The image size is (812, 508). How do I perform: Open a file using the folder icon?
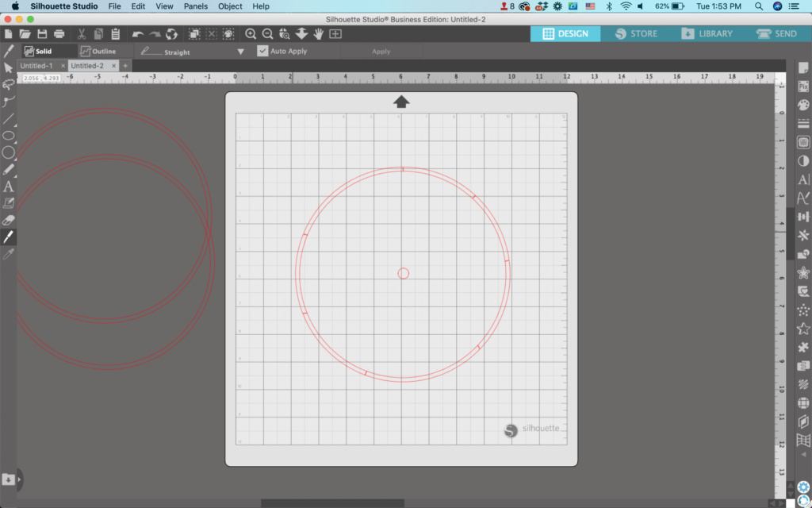[25, 34]
